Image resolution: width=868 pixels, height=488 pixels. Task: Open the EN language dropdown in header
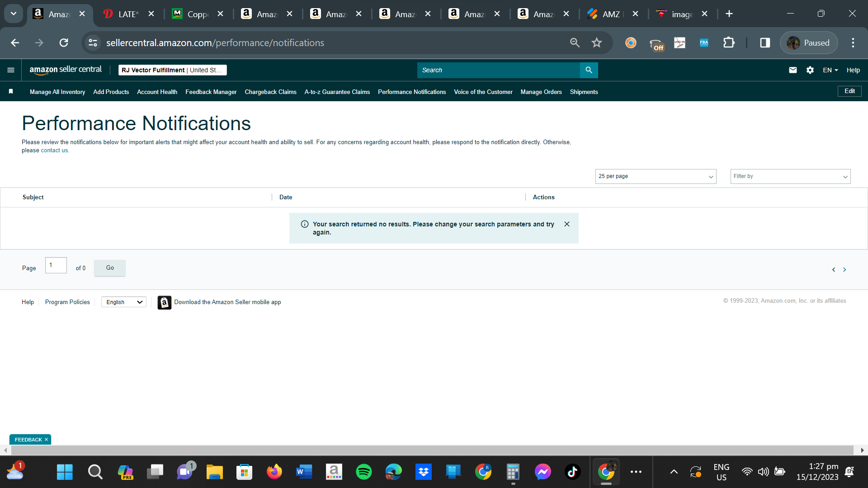pos(830,70)
